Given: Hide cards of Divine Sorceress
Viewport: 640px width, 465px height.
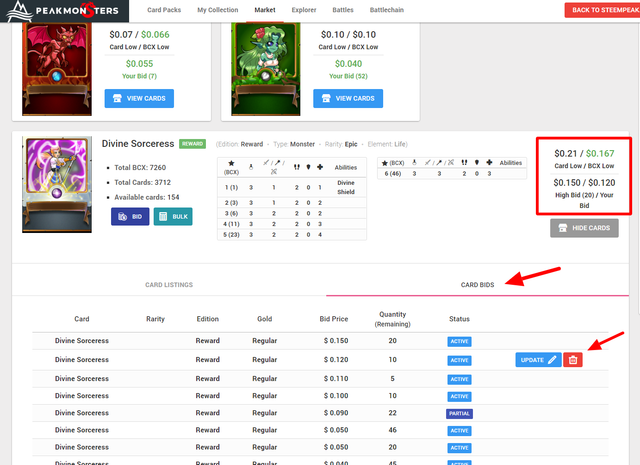Looking at the screenshot, I should tap(584, 228).
